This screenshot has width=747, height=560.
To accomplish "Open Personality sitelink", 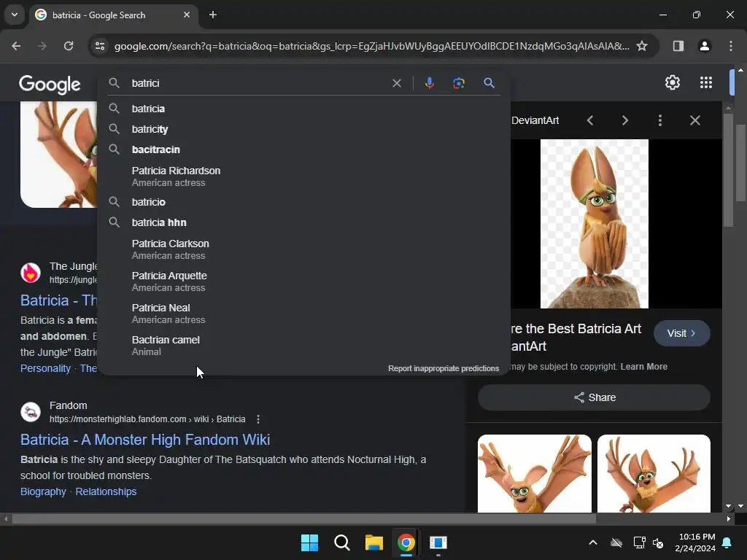I will tap(45, 368).
